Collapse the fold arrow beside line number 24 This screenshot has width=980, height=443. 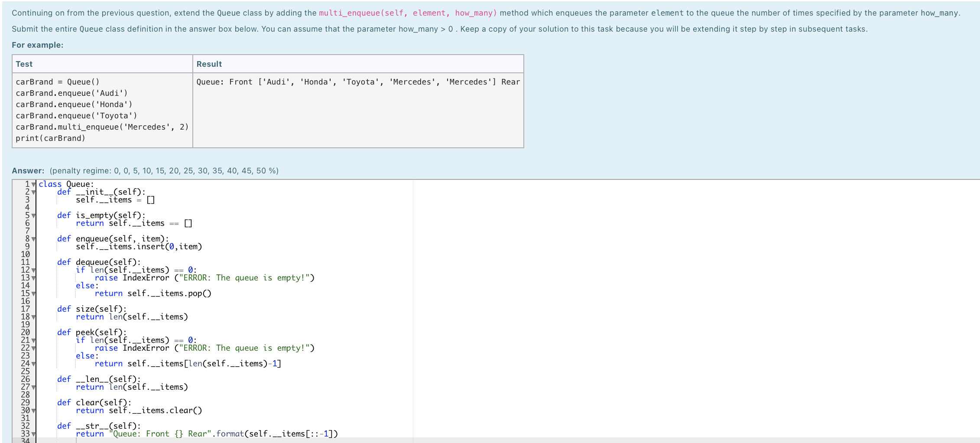pos(33,364)
